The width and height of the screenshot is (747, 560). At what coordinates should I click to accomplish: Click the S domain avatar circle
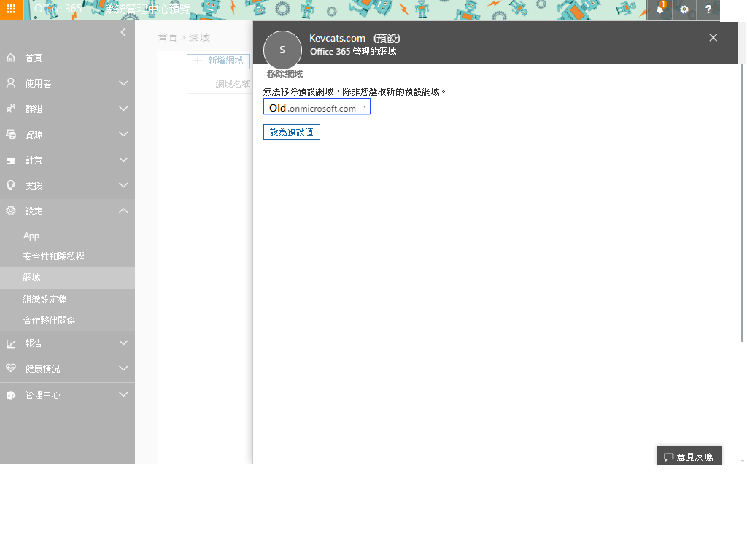click(x=282, y=50)
